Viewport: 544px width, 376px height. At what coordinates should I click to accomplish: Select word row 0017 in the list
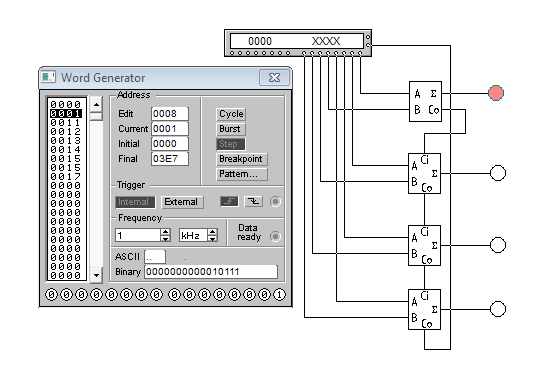(66, 177)
